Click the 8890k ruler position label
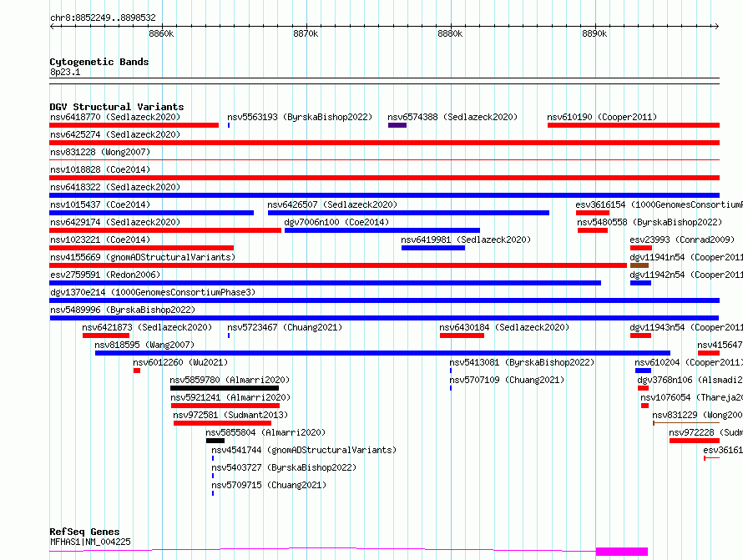 pos(594,33)
